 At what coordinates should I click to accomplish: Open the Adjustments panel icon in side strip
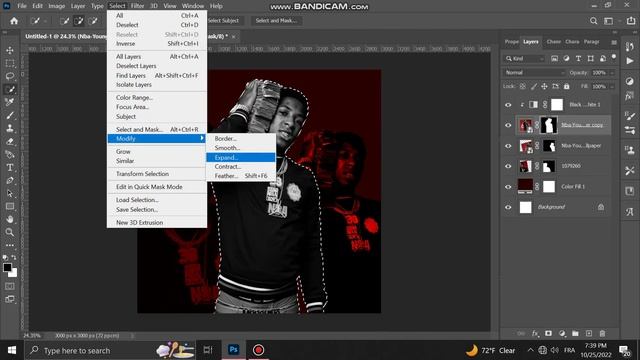pos(630,81)
